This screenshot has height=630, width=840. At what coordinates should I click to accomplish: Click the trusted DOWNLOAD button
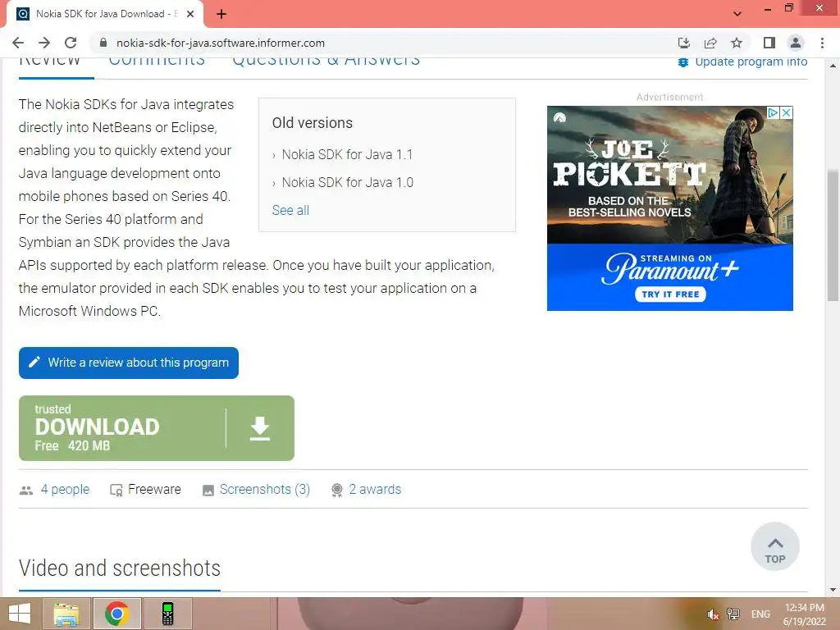[x=157, y=428]
